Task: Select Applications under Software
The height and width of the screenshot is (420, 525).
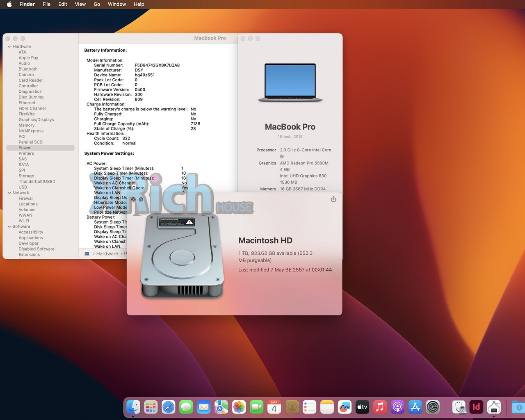Action: (30, 238)
